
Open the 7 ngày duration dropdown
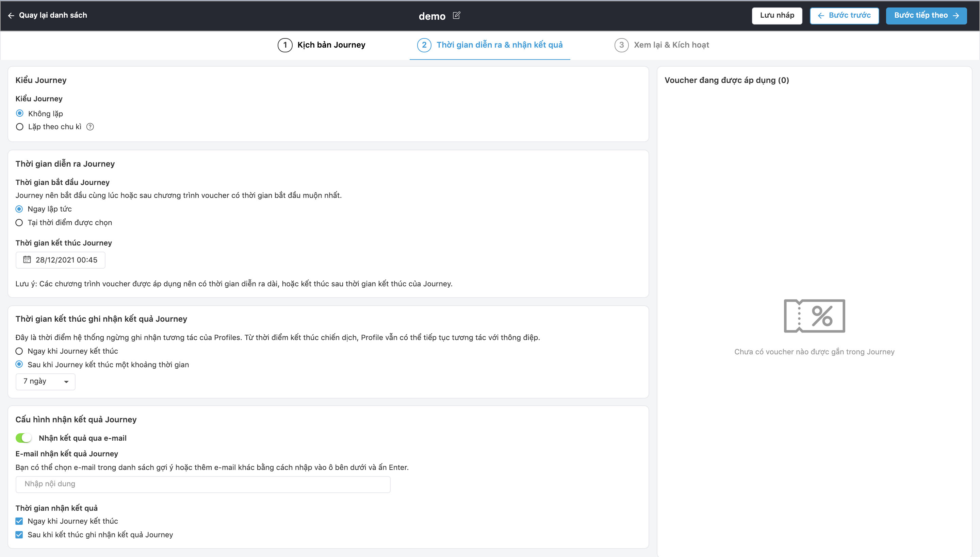[x=46, y=382]
